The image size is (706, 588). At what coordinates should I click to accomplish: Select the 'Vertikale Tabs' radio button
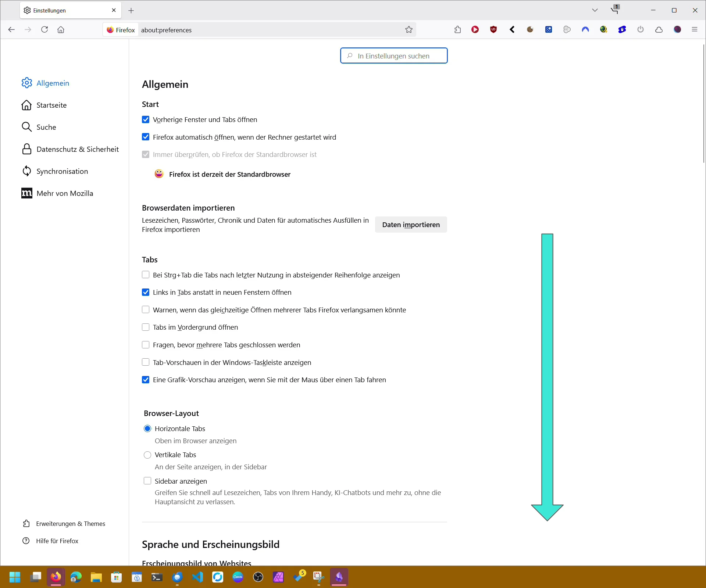(147, 455)
